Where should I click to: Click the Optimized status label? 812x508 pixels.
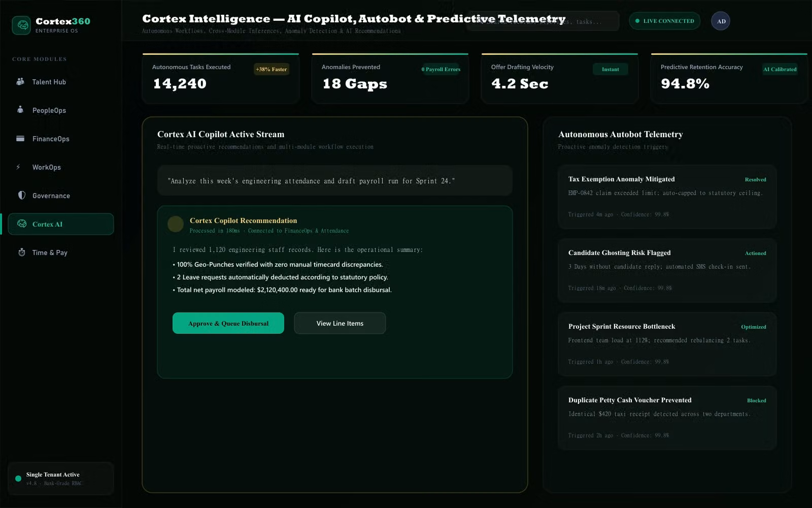click(x=754, y=327)
